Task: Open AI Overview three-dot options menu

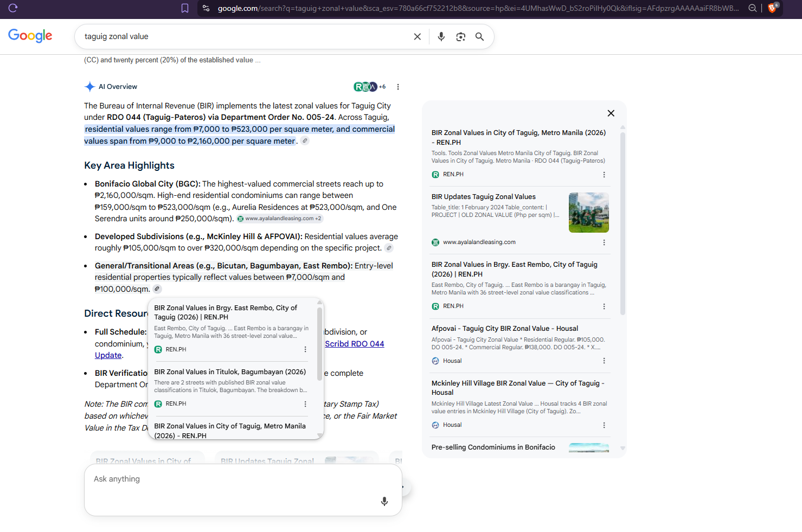Action: 398,87
